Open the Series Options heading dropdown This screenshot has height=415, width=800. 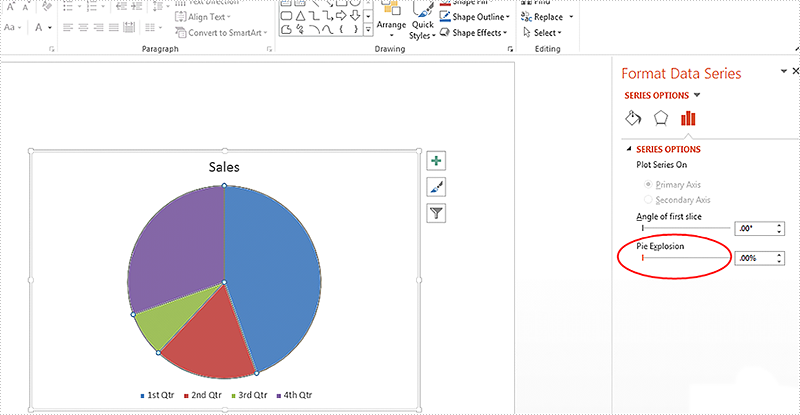click(x=697, y=95)
